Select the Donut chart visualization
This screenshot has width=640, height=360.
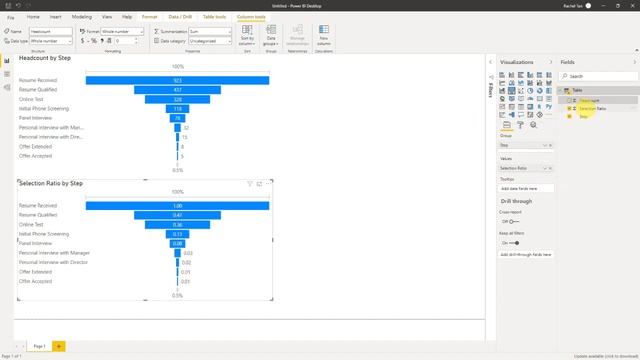540,91
